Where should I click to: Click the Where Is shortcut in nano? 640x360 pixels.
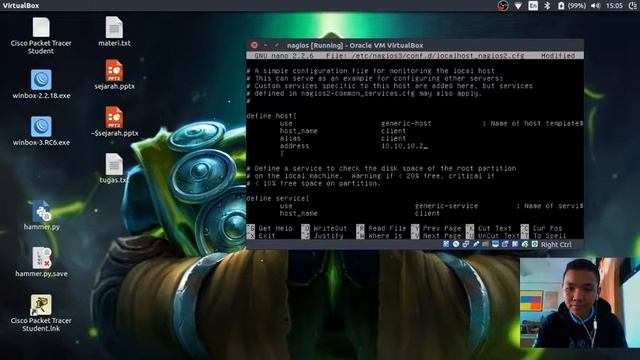click(x=379, y=236)
